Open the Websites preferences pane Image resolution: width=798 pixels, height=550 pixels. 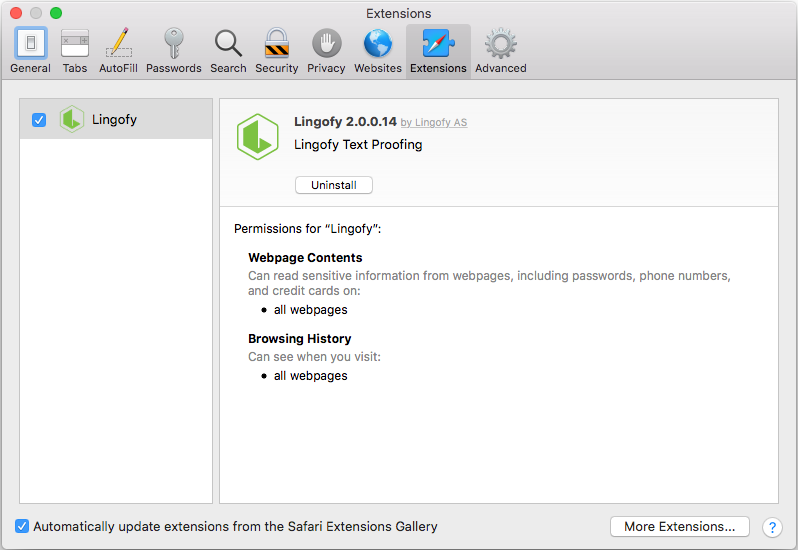(378, 51)
